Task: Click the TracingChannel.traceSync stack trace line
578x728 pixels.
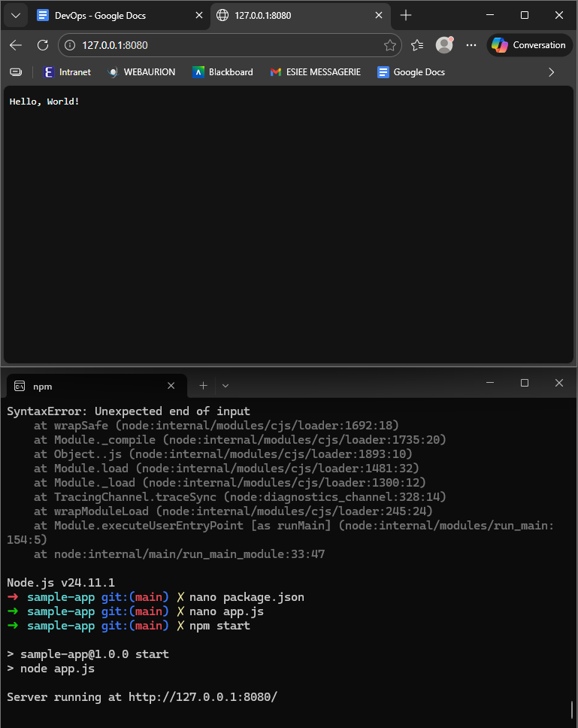Action: tap(240, 497)
